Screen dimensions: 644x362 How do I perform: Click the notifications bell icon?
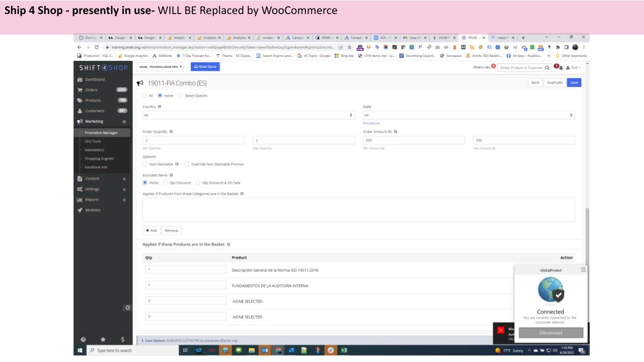click(x=557, y=67)
